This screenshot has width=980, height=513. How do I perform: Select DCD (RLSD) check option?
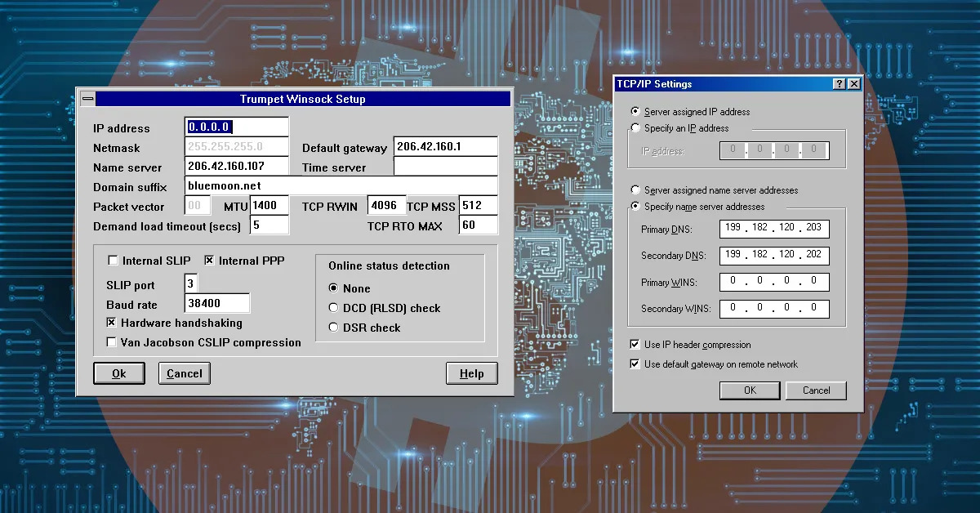coord(333,308)
